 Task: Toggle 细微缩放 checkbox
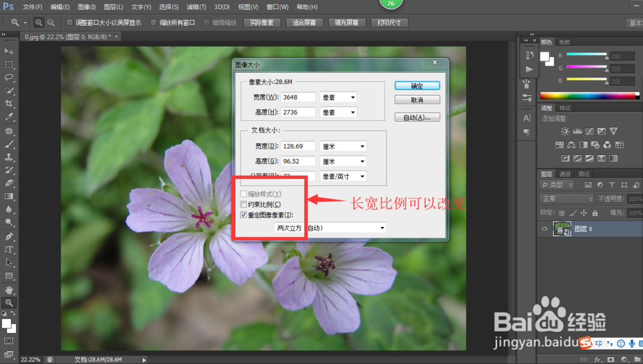[x=206, y=23]
